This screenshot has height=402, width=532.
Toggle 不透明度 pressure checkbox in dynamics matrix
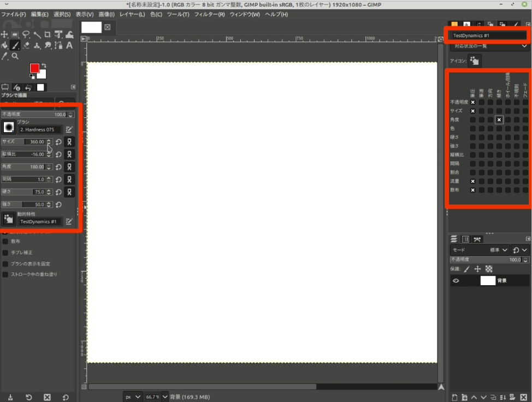coord(473,102)
